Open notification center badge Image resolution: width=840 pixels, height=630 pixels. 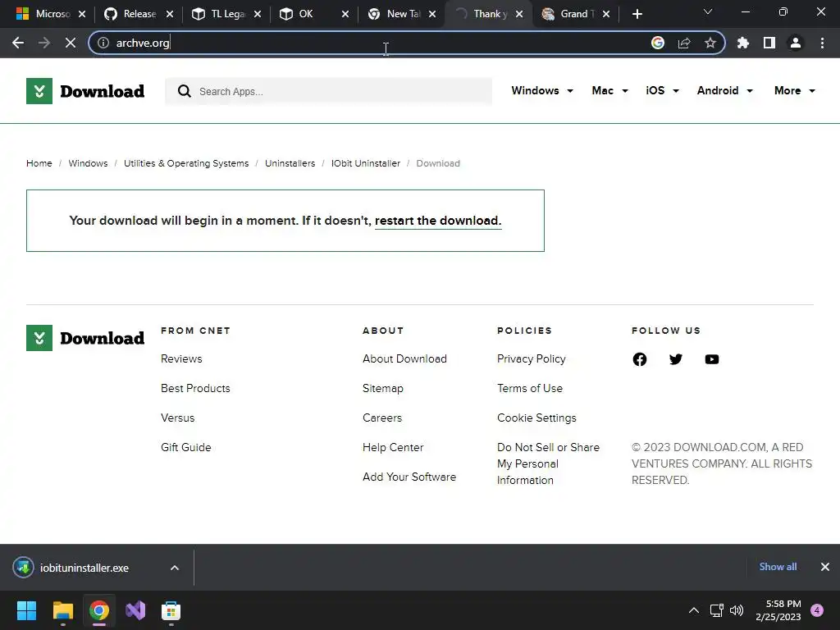(817, 610)
